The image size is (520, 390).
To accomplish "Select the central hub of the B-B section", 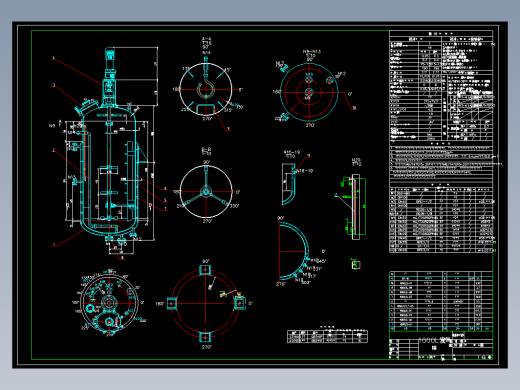I will pyautogui.click(x=206, y=192).
